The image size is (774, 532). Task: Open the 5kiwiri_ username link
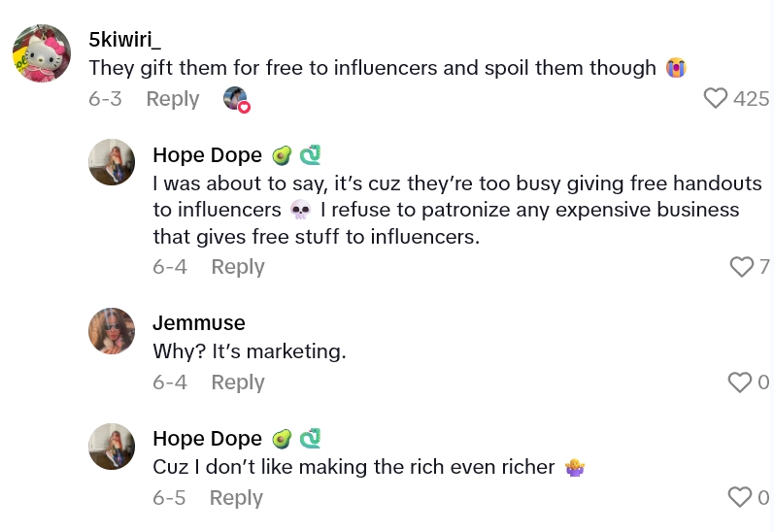[x=125, y=39]
